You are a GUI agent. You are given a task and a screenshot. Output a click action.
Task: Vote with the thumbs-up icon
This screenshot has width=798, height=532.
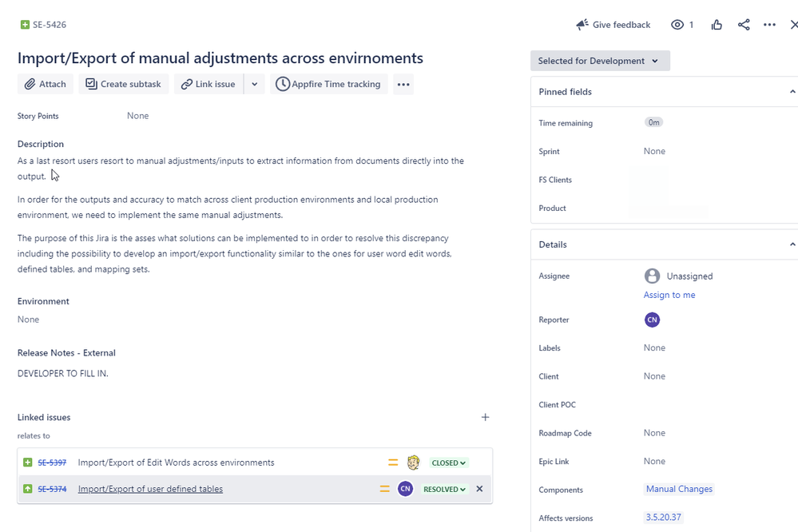[717, 25]
